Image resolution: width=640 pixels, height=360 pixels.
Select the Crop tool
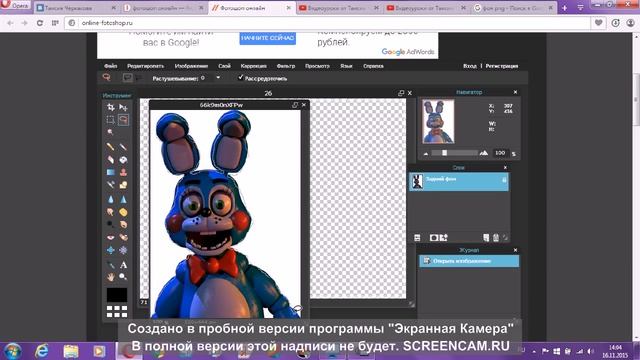(111, 107)
